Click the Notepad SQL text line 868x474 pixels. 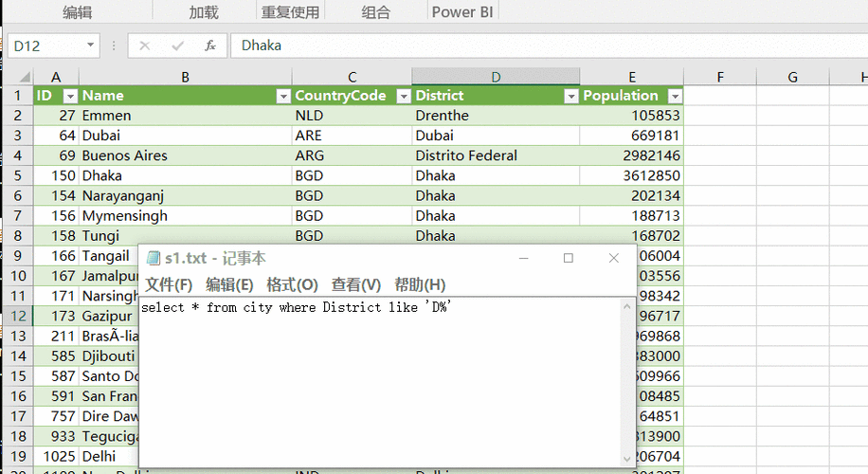click(297, 307)
